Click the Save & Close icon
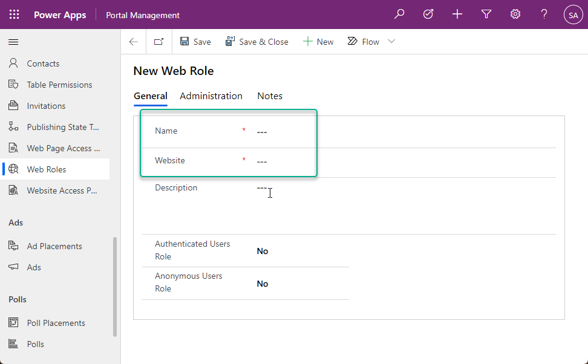The width and height of the screenshot is (588, 364). (x=230, y=41)
